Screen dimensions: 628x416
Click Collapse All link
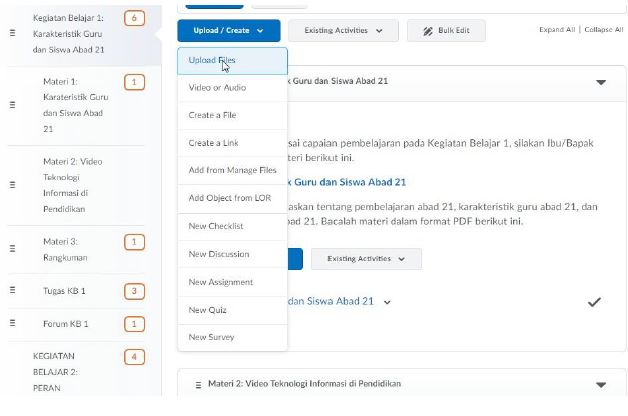(604, 30)
